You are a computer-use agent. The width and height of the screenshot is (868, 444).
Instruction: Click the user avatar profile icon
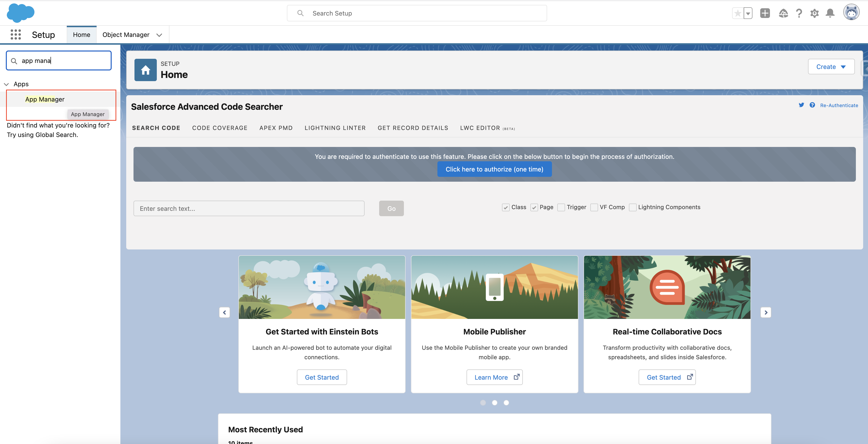point(851,13)
